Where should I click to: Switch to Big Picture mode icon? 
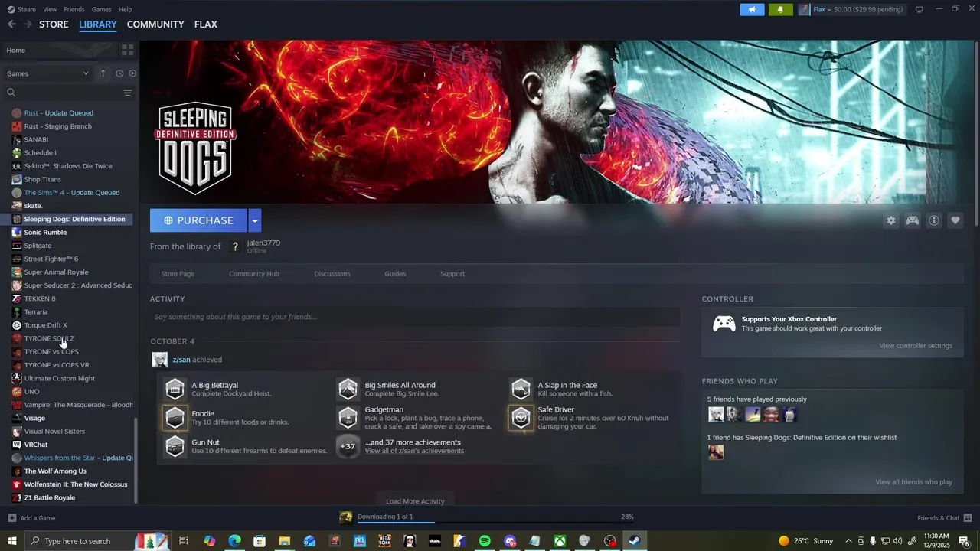point(920,9)
